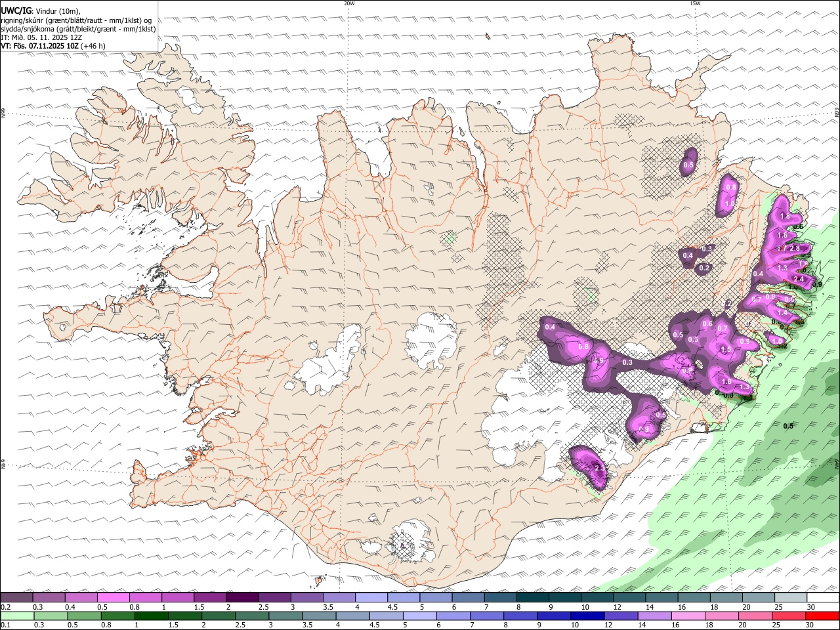Screen dimensions: 840x630
Task: Select upper legend swatch between 12 and 14
Action: click(629, 598)
